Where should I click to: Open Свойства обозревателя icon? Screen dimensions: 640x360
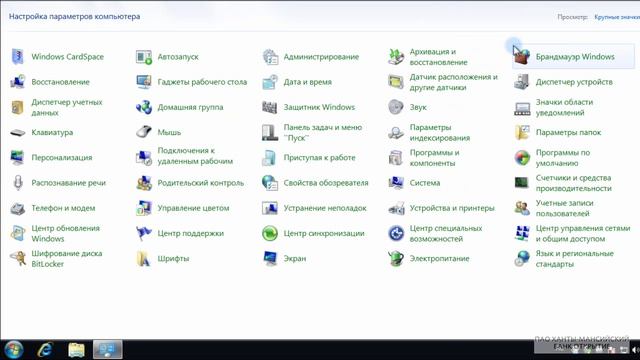(x=270, y=183)
